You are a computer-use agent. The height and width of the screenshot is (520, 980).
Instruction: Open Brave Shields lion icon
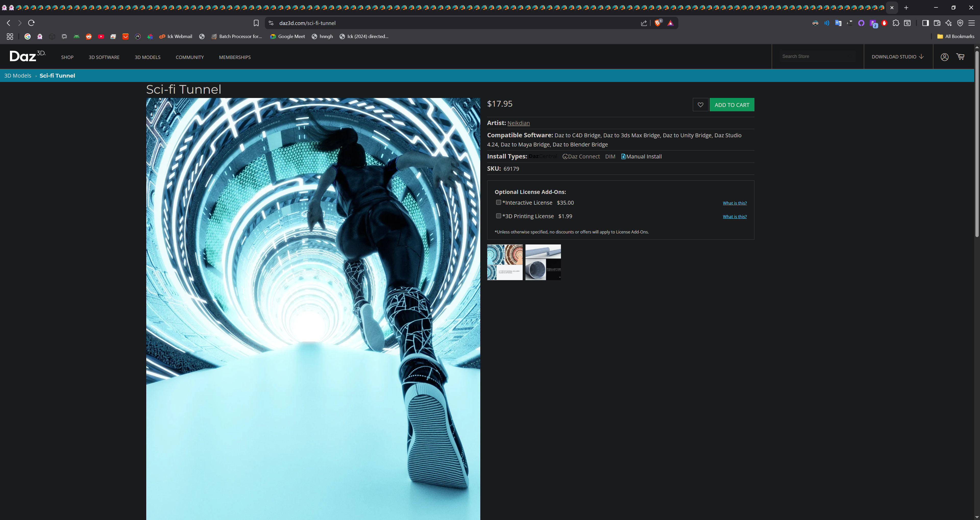[x=658, y=23]
